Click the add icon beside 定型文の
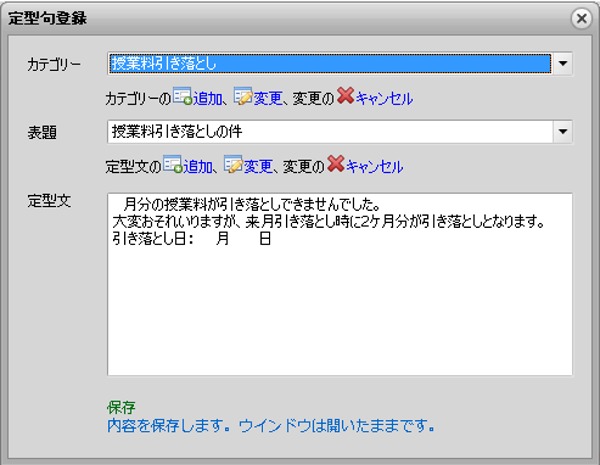 tap(173, 164)
